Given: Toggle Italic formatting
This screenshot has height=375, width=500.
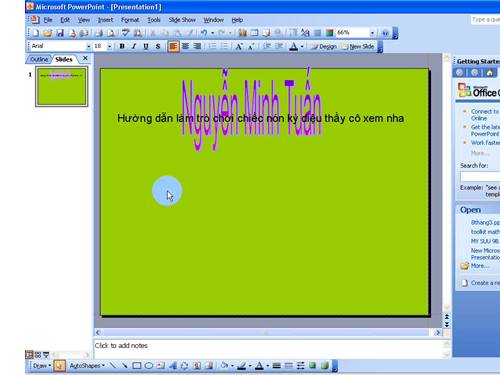Looking at the screenshot, I should (134, 46).
